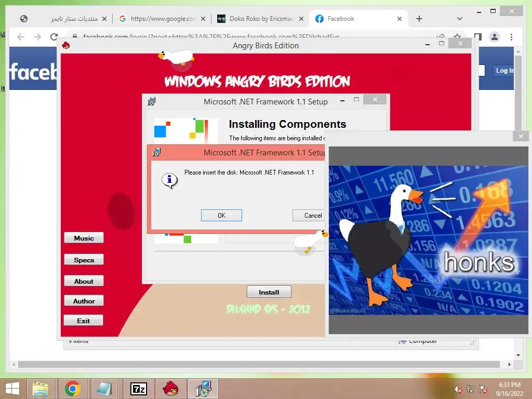This screenshot has height=399, width=532.
Task: Click the honks goose meme image
Action: click(429, 240)
